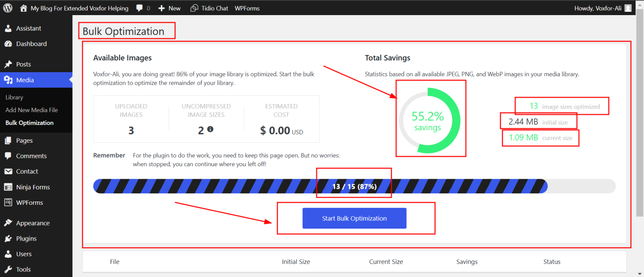The height and width of the screenshot is (277, 644).
Task: Open Tidio Chat from the admin bar
Action: point(194,8)
